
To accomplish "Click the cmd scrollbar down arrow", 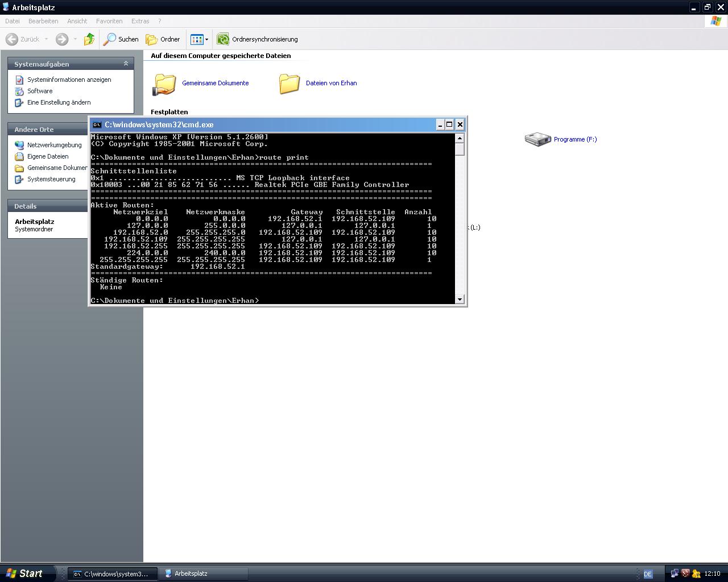I will coord(460,299).
